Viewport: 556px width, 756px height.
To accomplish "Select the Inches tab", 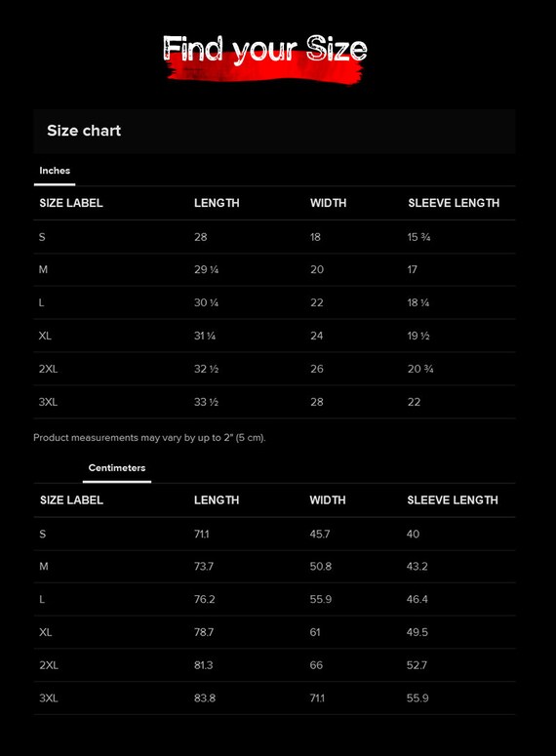I will tap(55, 171).
